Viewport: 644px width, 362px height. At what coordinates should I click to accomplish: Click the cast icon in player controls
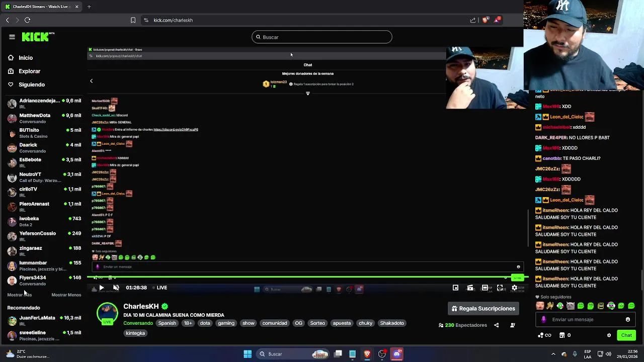point(470,288)
